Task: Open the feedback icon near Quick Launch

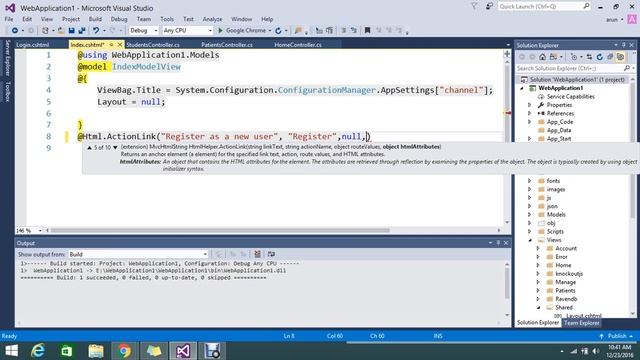Action: coord(489,7)
